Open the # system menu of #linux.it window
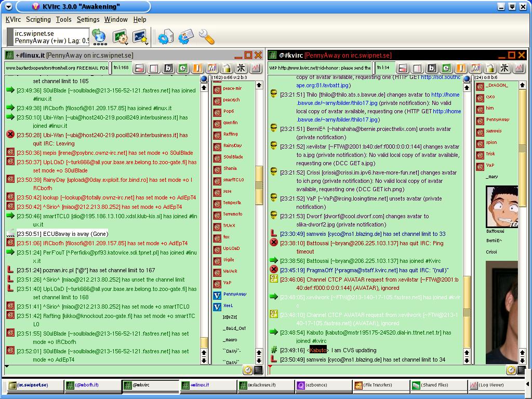Viewport: 532px width, 399px height. pyautogui.click(x=9, y=55)
